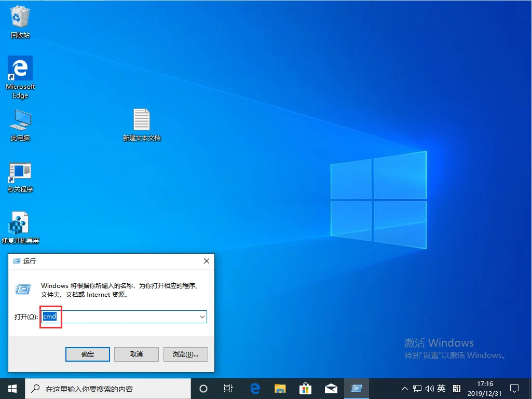Click the 运行 title bar icon

tap(16, 261)
